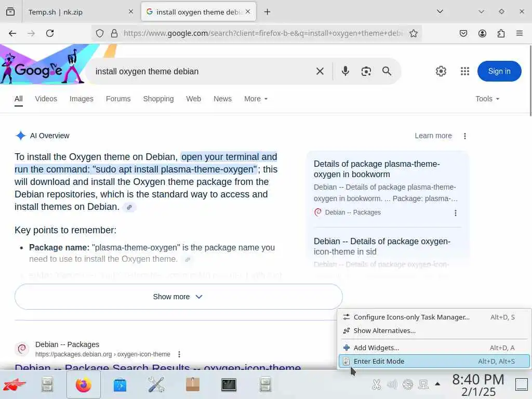Click the Google doodle logo

43,65
